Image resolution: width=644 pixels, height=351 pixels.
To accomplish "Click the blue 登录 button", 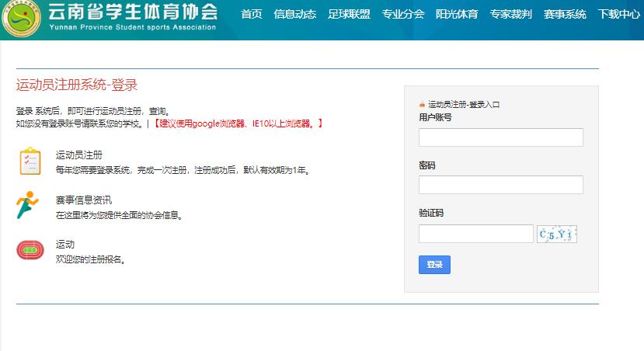I will 434,265.
